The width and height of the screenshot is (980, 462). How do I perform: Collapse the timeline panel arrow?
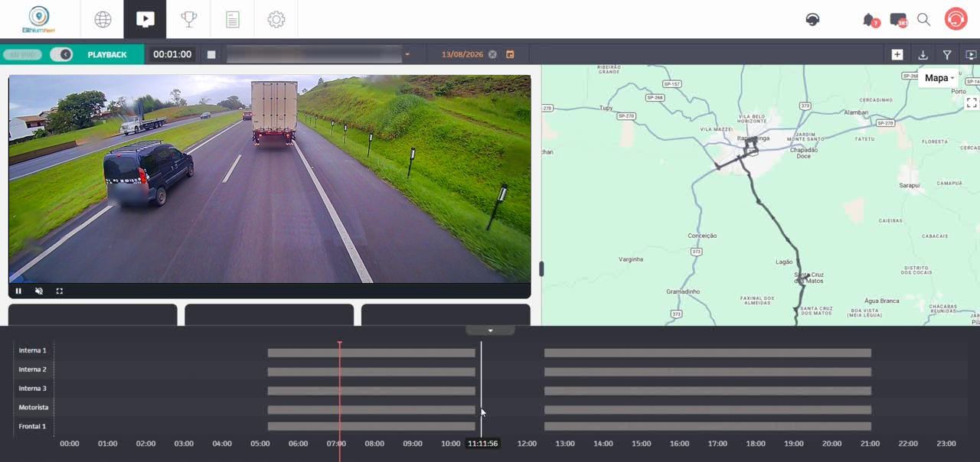tap(490, 330)
